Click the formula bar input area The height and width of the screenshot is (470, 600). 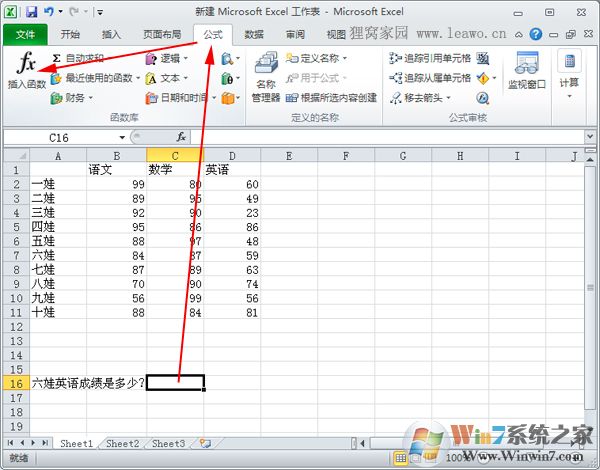(x=386, y=137)
